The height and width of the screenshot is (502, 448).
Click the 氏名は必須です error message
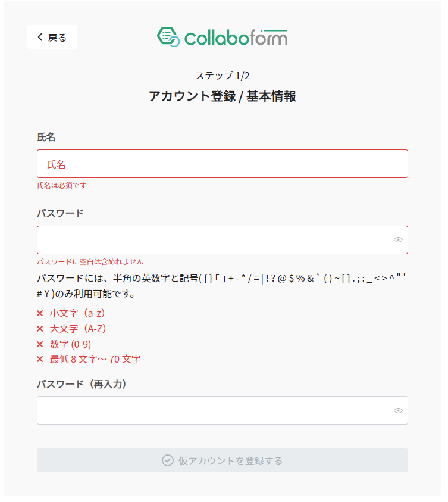pos(62,185)
